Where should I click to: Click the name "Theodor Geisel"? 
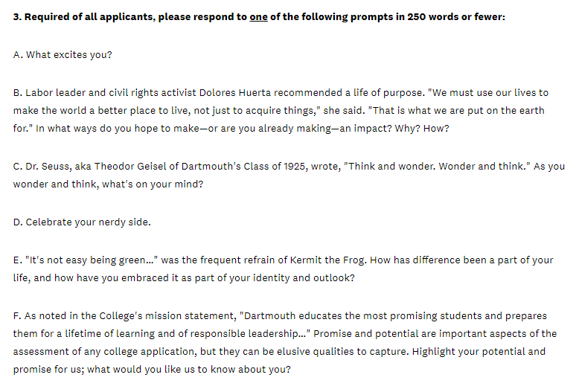pyautogui.click(x=130, y=167)
